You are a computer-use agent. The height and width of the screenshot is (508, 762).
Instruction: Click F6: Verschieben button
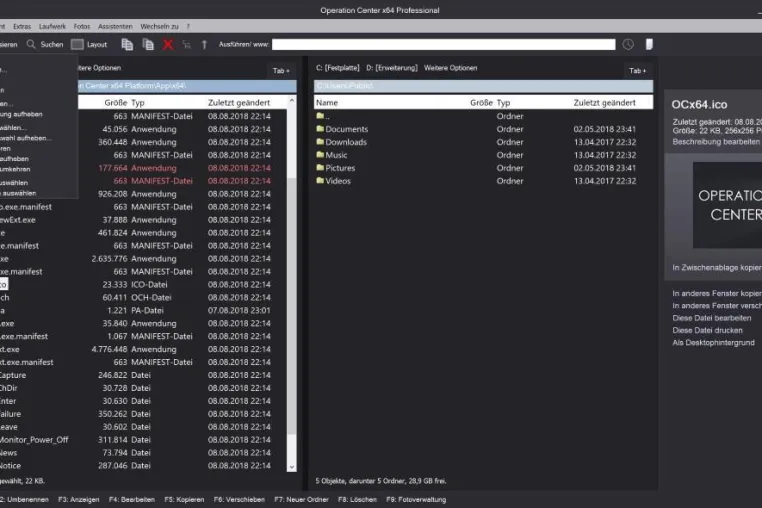point(239,499)
